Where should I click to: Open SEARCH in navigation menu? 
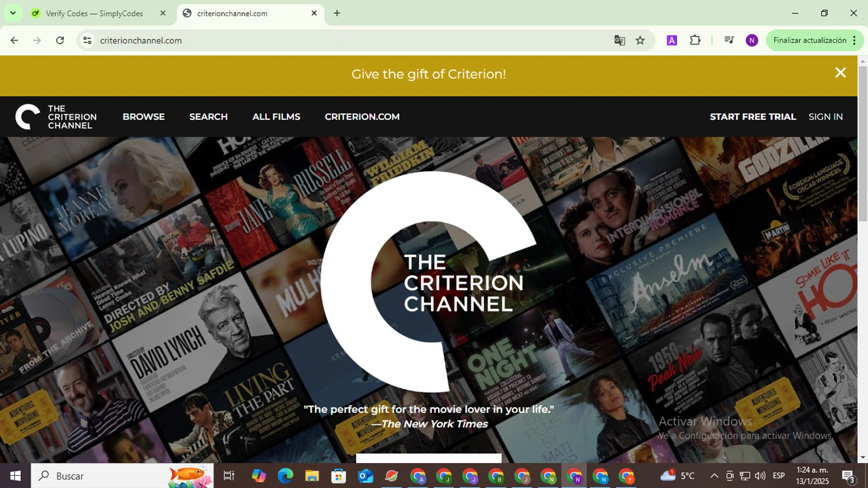[x=208, y=117]
